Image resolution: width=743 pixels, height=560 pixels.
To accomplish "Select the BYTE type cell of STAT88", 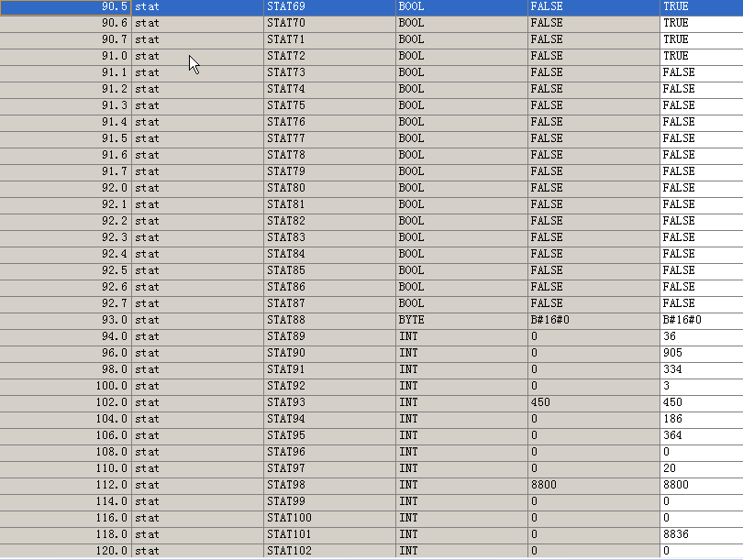I will (x=460, y=320).
